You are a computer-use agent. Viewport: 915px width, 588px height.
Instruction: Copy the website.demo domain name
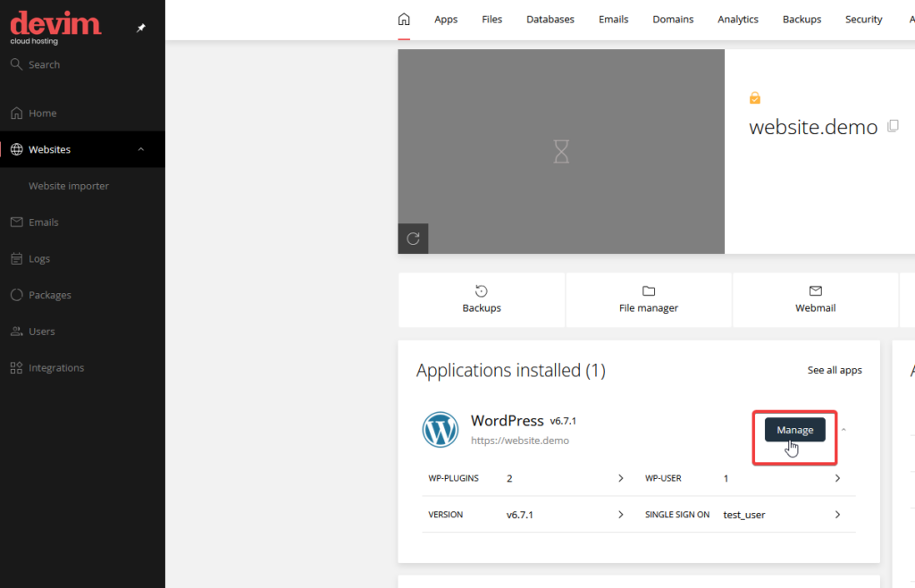tap(893, 126)
